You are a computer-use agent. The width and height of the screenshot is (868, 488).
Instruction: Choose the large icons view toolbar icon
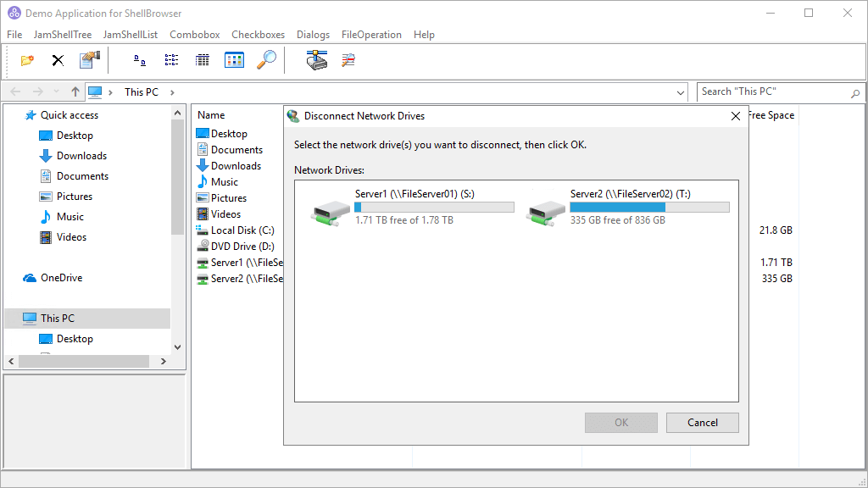pyautogui.click(x=234, y=60)
